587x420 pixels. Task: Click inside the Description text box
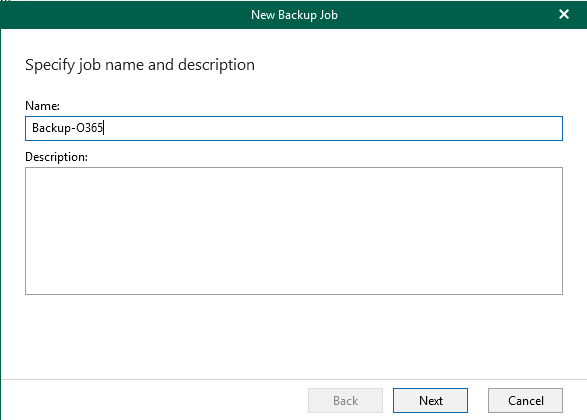click(x=294, y=231)
